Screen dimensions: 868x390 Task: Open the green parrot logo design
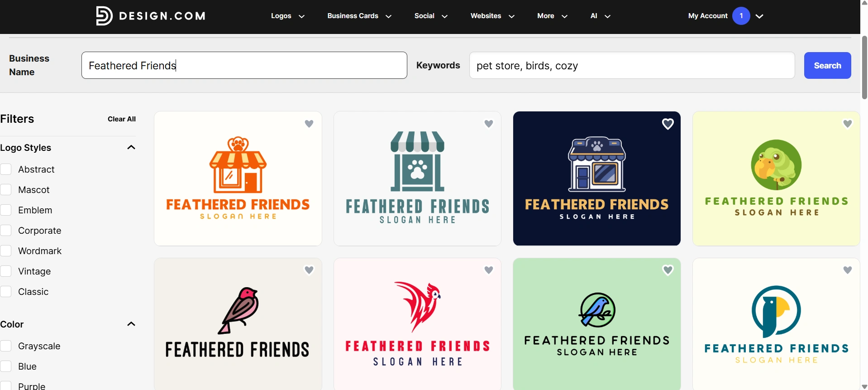pos(776,178)
